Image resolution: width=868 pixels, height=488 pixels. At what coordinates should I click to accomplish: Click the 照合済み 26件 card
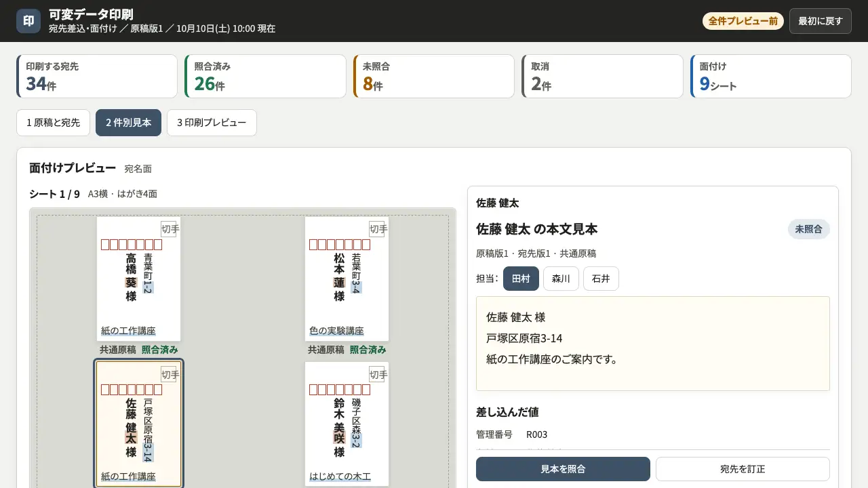coord(265,76)
